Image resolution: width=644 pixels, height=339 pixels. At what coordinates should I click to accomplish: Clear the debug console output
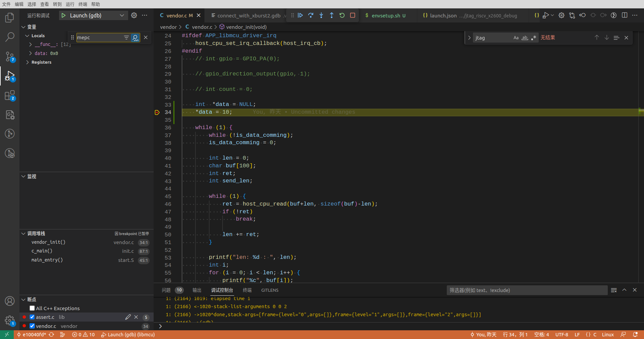coord(614,290)
